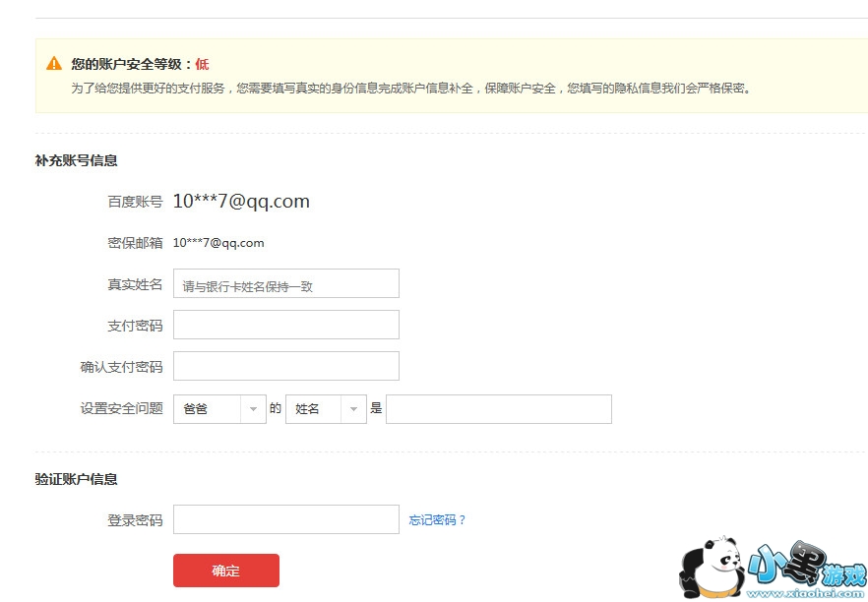Click the 补充账号信息 section heading
The width and height of the screenshot is (868, 602).
point(77,160)
